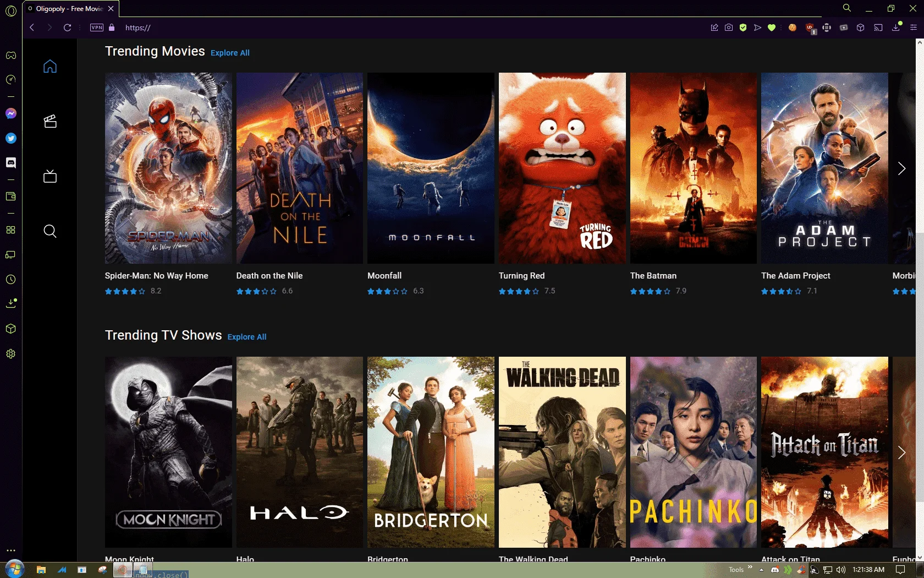Open The Batman poster
The height and width of the screenshot is (578, 924).
694,168
